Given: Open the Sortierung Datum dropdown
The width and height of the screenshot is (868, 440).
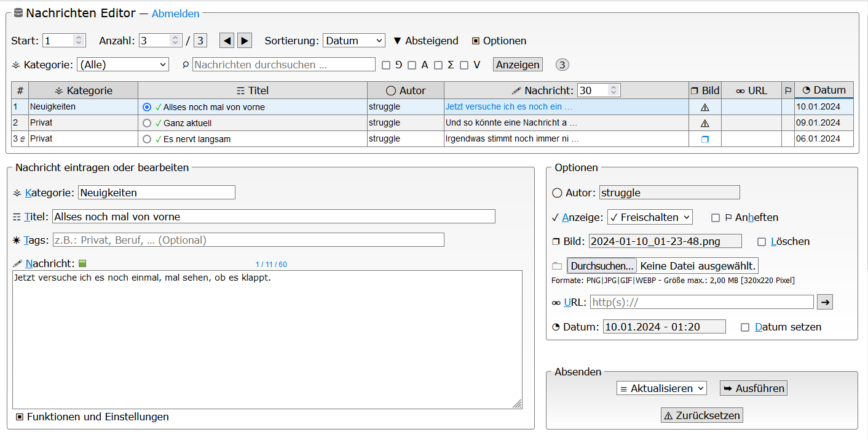Looking at the screenshot, I should pyautogui.click(x=353, y=41).
